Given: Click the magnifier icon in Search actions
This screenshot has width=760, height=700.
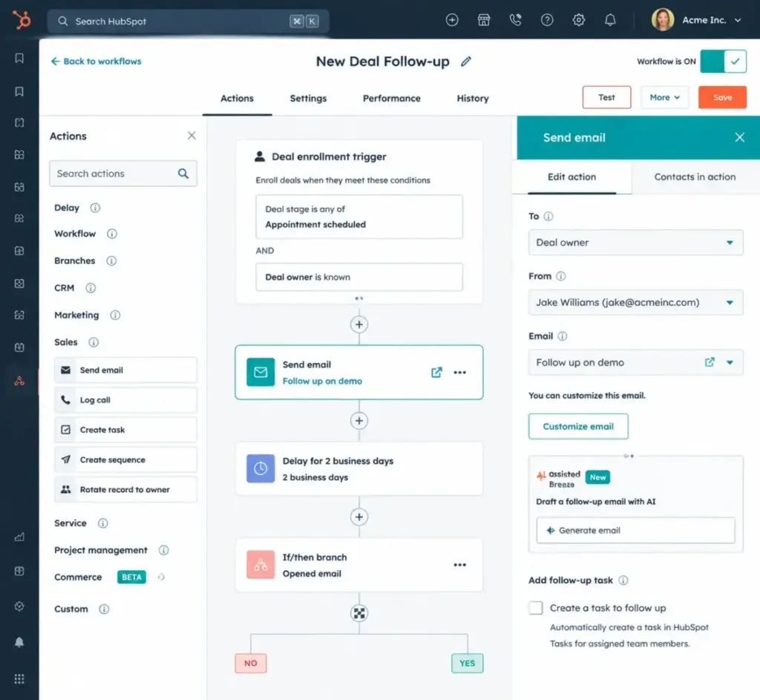Looking at the screenshot, I should (183, 174).
